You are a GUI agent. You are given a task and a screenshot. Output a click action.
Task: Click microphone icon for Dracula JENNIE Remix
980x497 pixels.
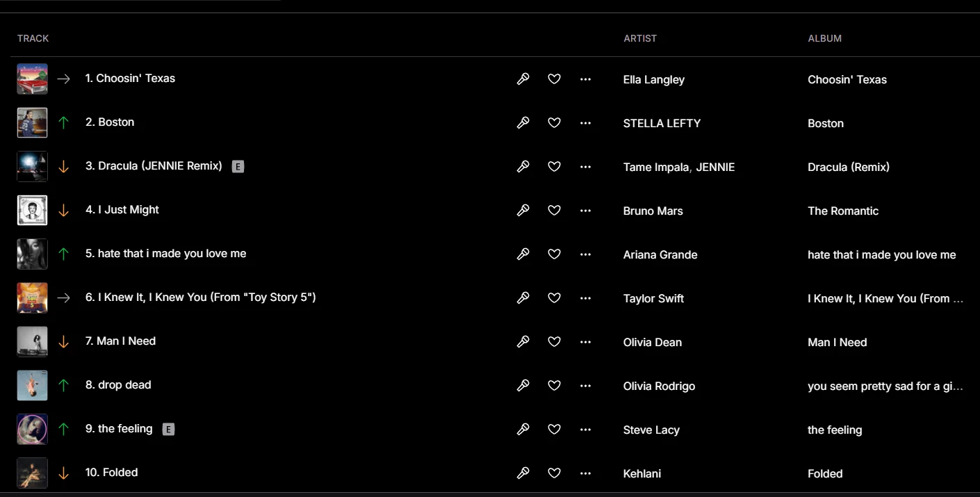click(x=523, y=167)
